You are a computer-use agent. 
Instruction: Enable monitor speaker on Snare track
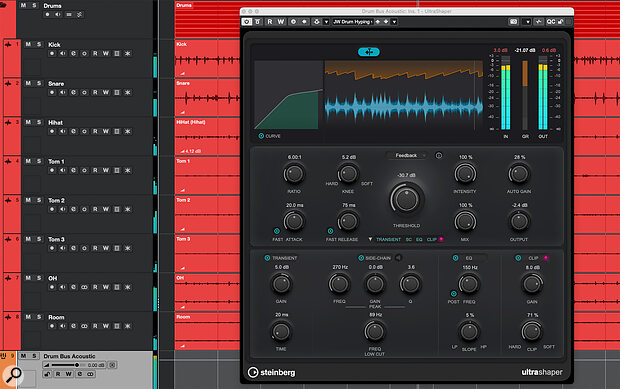[62, 92]
